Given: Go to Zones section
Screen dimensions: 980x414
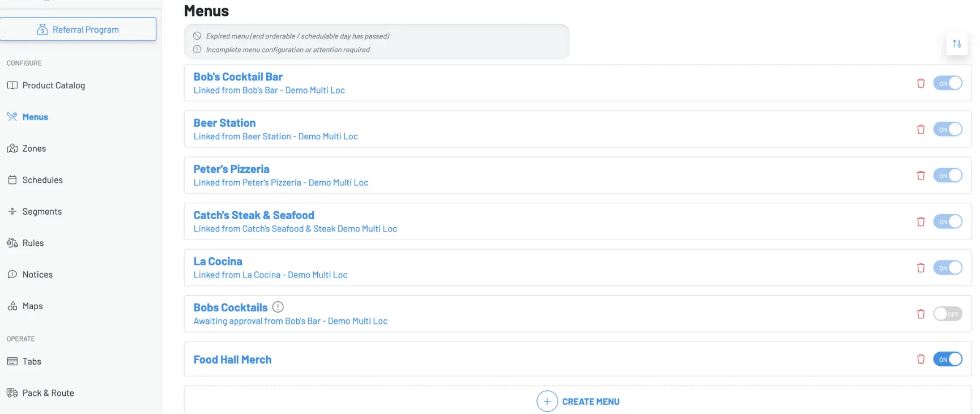Looking at the screenshot, I should pyautogui.click(x=34, y=148).
